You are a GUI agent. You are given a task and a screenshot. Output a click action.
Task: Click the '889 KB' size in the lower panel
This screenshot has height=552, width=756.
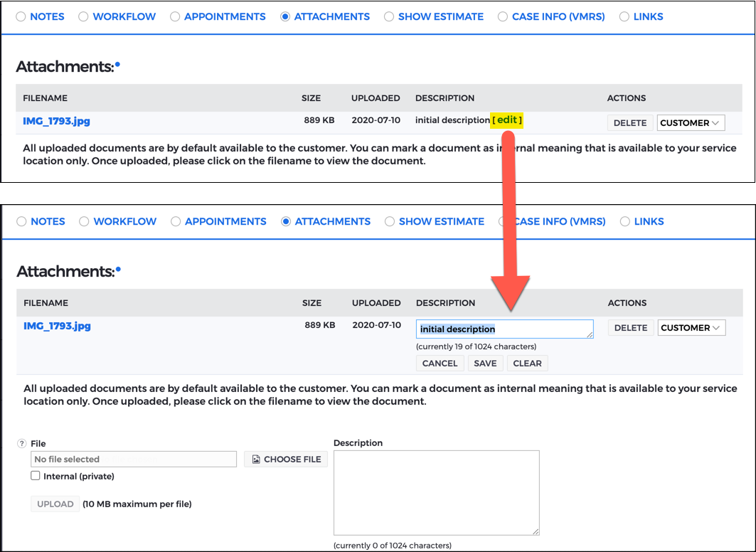(x=319, y=325)
